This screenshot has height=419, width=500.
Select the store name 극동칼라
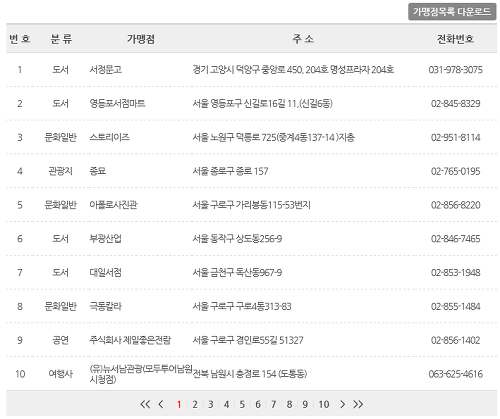(x=105, y=306)
